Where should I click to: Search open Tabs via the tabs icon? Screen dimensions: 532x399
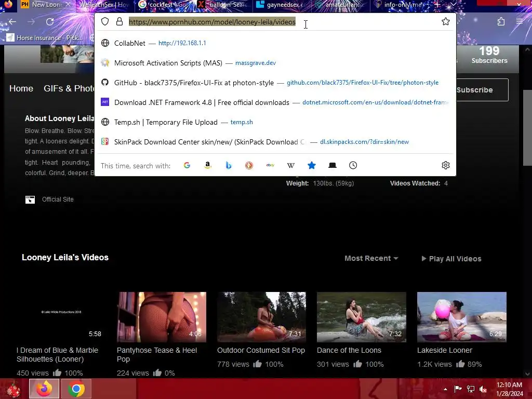coord(332,165)
